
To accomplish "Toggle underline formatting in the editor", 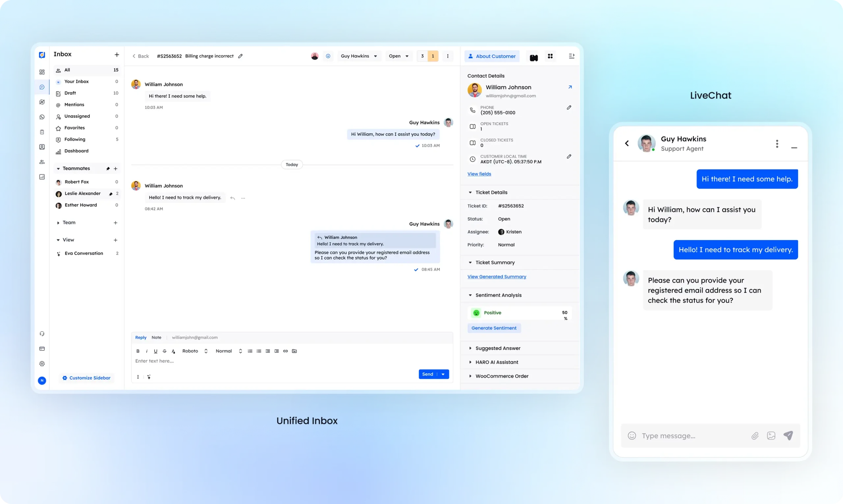I will (x=155, y=351).
